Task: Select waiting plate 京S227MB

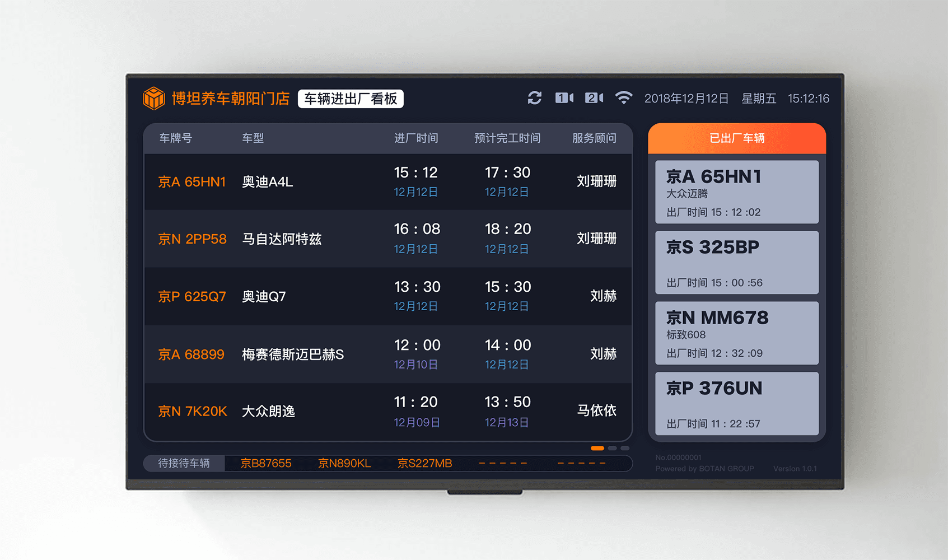Action: click(x=424, y=464)
